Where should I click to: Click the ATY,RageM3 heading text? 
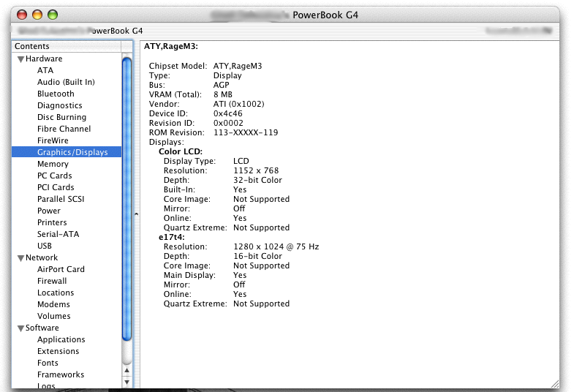tap(171, 47)
